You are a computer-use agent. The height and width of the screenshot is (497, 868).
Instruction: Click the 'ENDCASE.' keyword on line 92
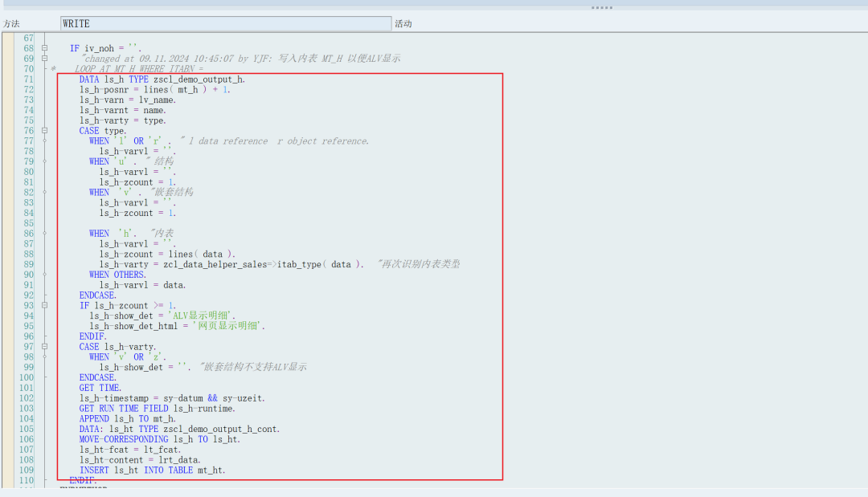(x=98, y=295)
